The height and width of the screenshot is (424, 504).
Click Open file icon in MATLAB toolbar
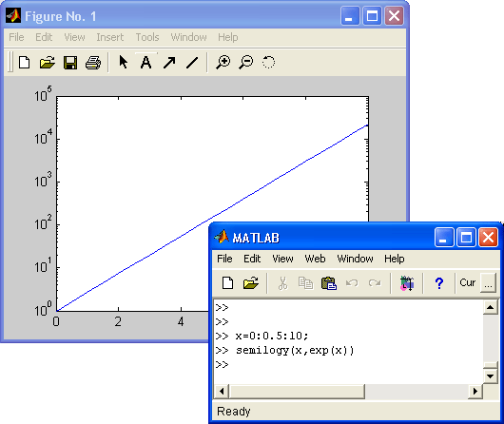(251, 283)
